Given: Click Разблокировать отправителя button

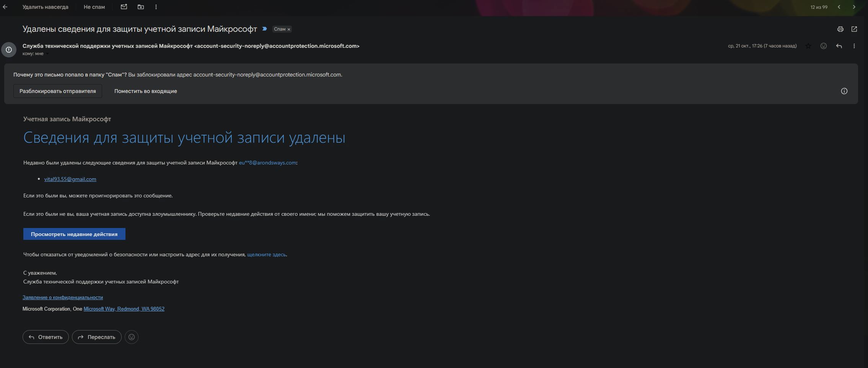Looking at the screenshot, I should [x=58, y=91].
